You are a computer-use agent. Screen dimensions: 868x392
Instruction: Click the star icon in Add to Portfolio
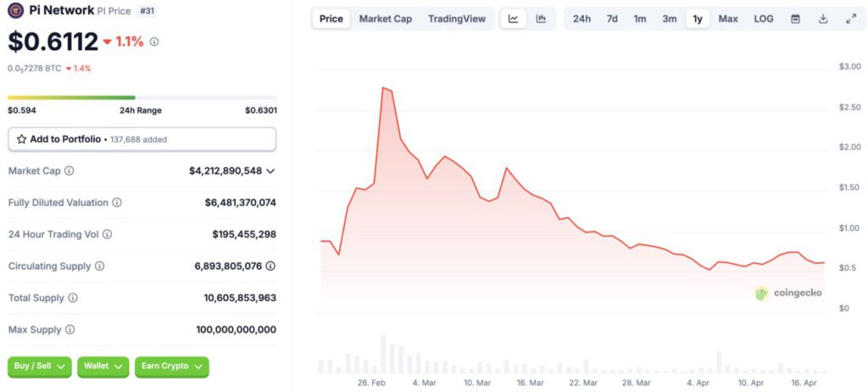coord(21,139)
